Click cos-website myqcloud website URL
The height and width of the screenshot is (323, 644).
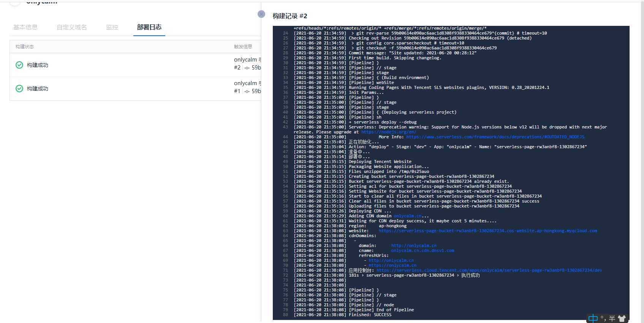click(487, 231)
